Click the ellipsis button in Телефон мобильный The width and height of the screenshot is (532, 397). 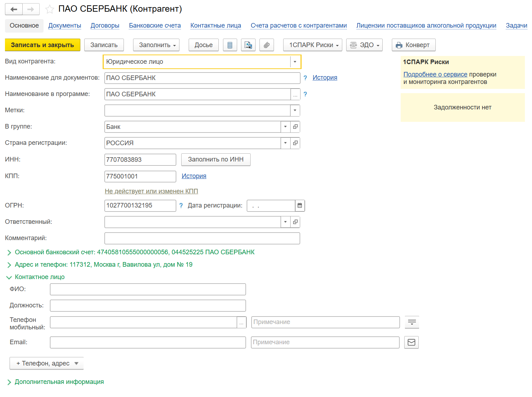tap(241, 322)
